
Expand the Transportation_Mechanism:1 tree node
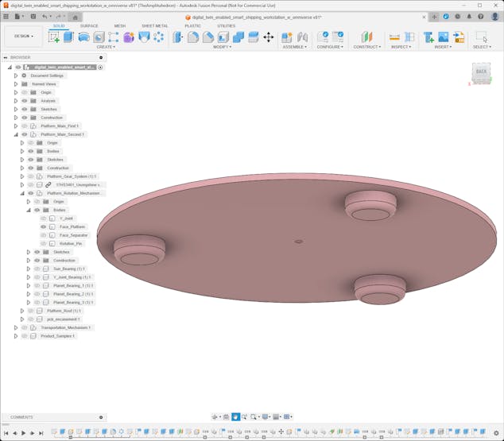tap(16, 327)
